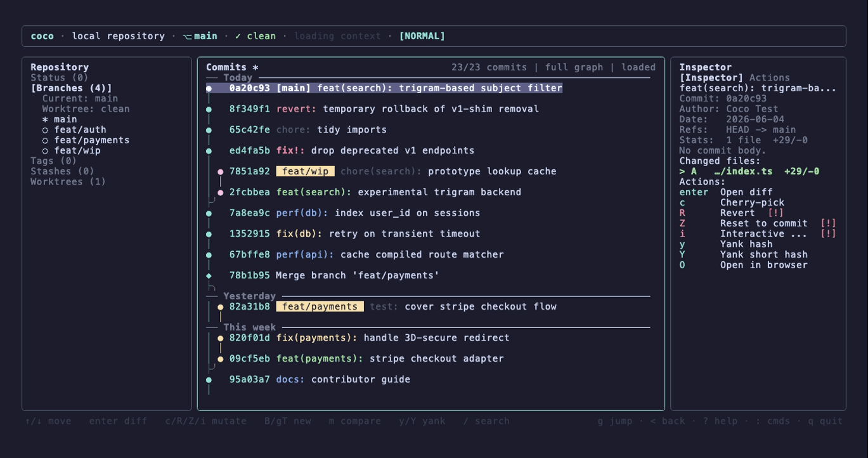Image resolution: width=868 pixels, height=458 pixels.
Task: Click the diamond merge node for 78b1b95
Action: 209,276
